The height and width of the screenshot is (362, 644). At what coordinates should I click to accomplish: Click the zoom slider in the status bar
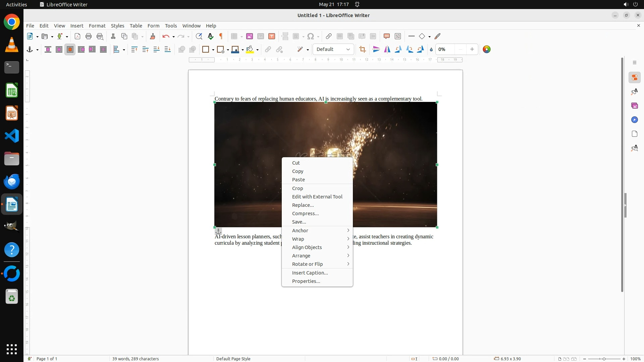(604, 359)
